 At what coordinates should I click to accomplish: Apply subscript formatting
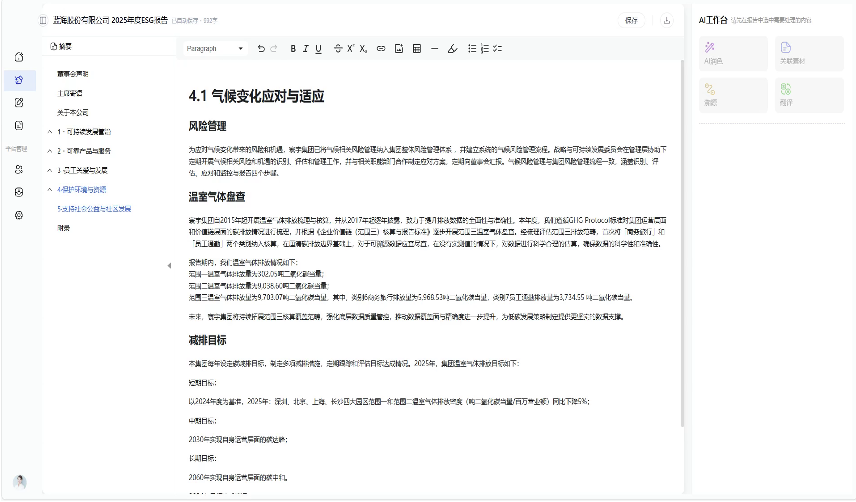coord(363,49)
